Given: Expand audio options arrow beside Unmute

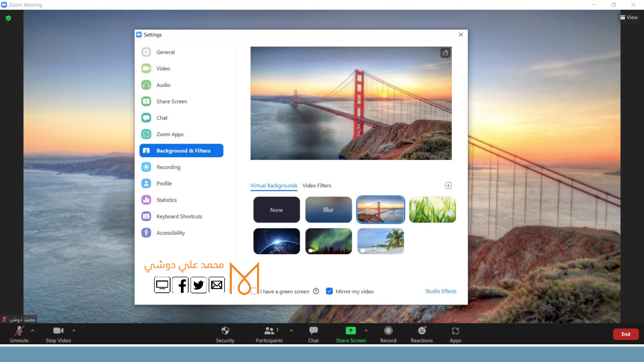Looking at the screenshot, I should point(33,330).
